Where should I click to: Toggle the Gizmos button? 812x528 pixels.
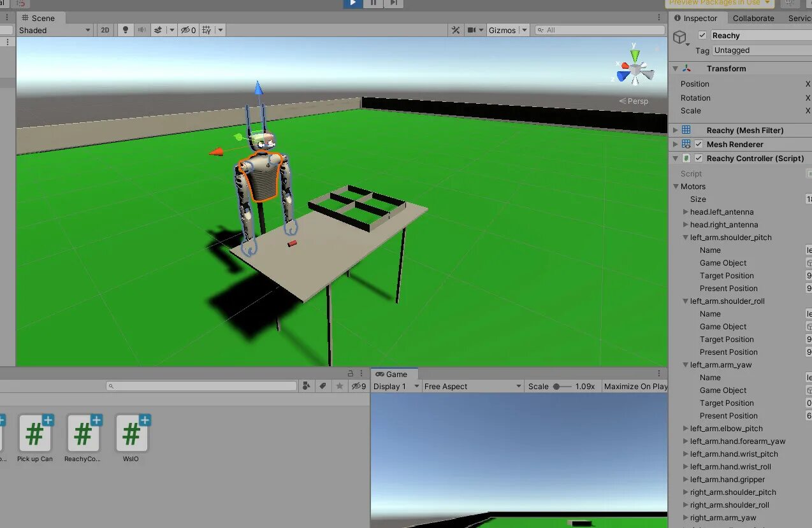pos(502,30)
